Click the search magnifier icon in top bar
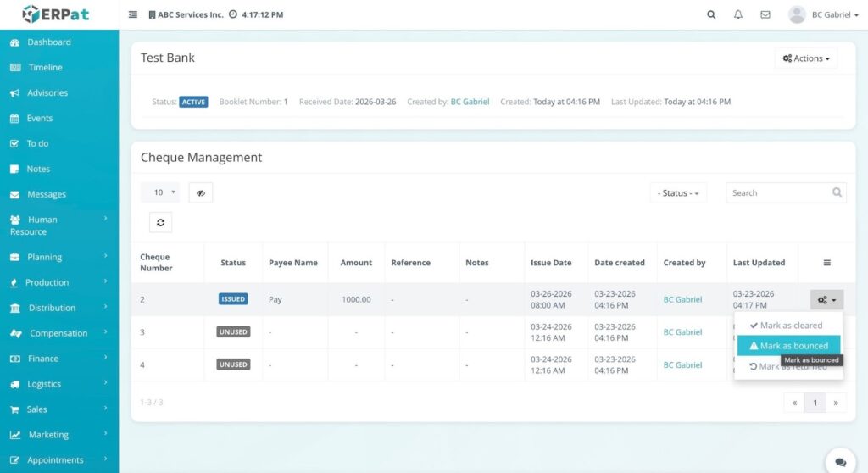This screenshot has width=868, height=473. [x=711, y=14]
